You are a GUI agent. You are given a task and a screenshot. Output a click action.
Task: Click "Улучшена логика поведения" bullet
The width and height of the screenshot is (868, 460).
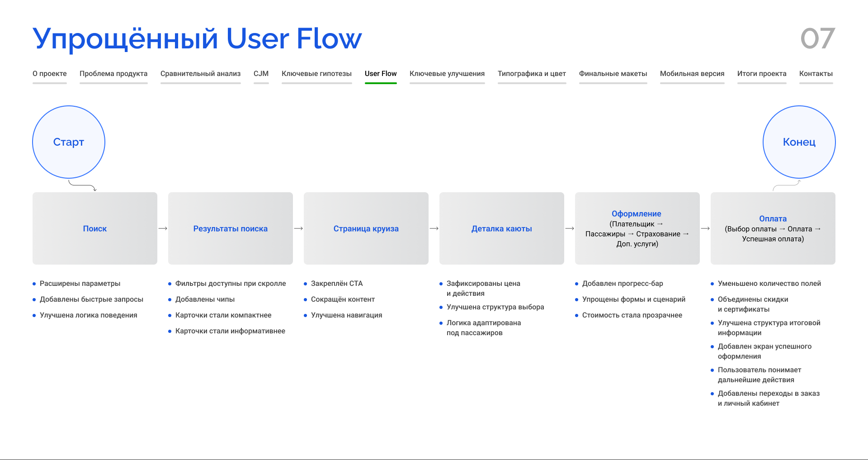pyautogui.click(x=85, y=315)
